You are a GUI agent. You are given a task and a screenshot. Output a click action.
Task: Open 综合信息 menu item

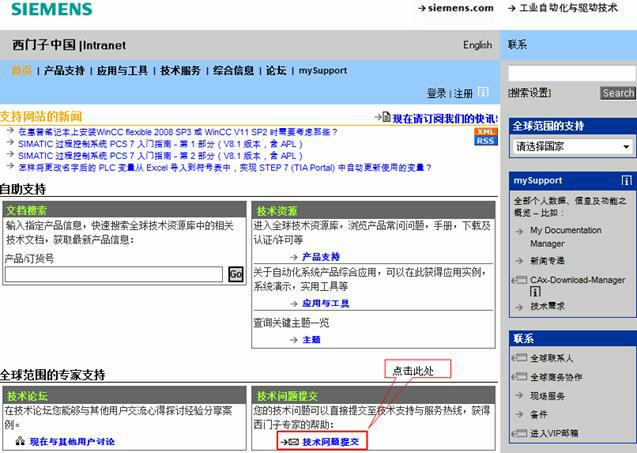[x=233, y=70]
